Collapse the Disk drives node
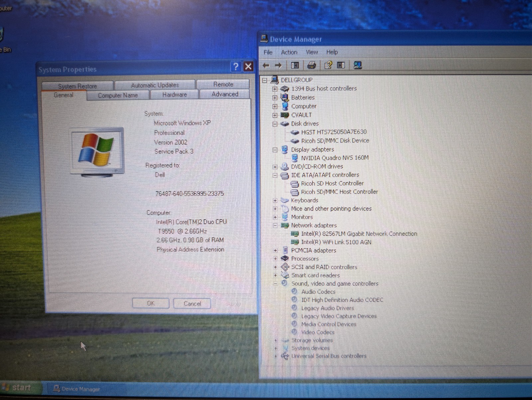 click(x=275, y=124)
